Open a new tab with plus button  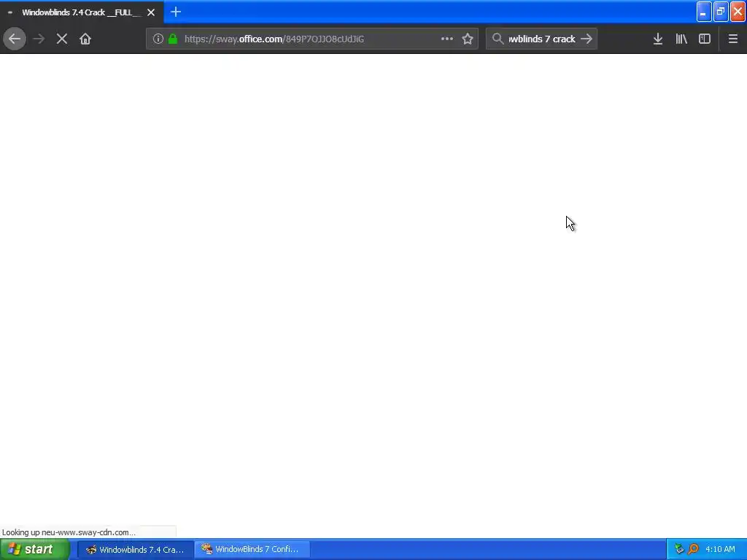pyautogui.click(x=176, y=12)
